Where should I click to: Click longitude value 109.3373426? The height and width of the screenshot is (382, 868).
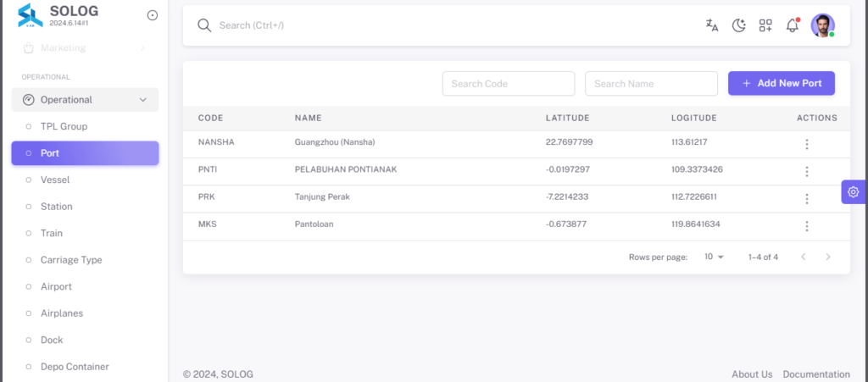(x=697, y=169)
